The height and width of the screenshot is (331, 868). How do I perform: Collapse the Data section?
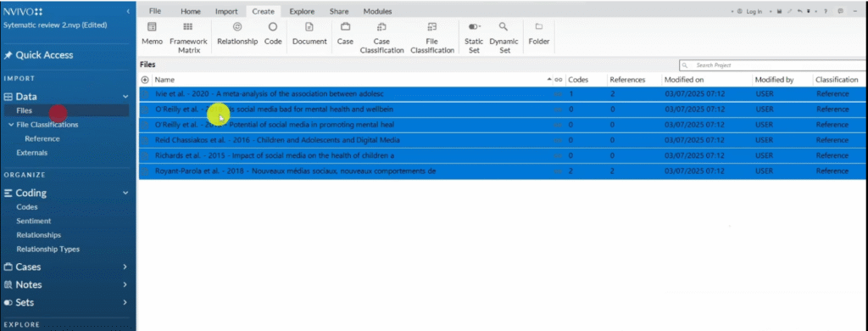pyautogui.click(x=125, y=97)
